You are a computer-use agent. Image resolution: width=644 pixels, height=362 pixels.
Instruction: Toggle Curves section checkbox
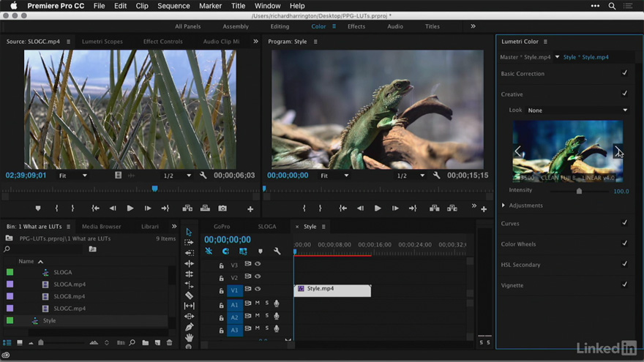[x=624, y=222]
